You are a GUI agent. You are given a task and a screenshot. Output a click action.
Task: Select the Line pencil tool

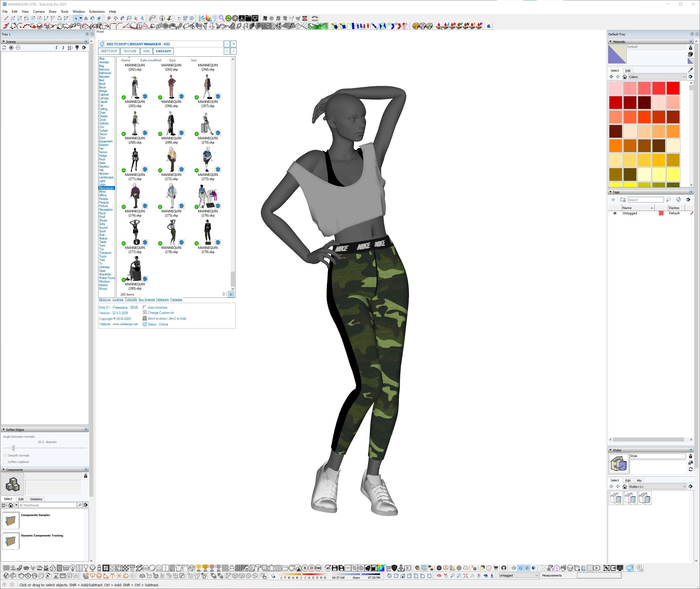6,18
